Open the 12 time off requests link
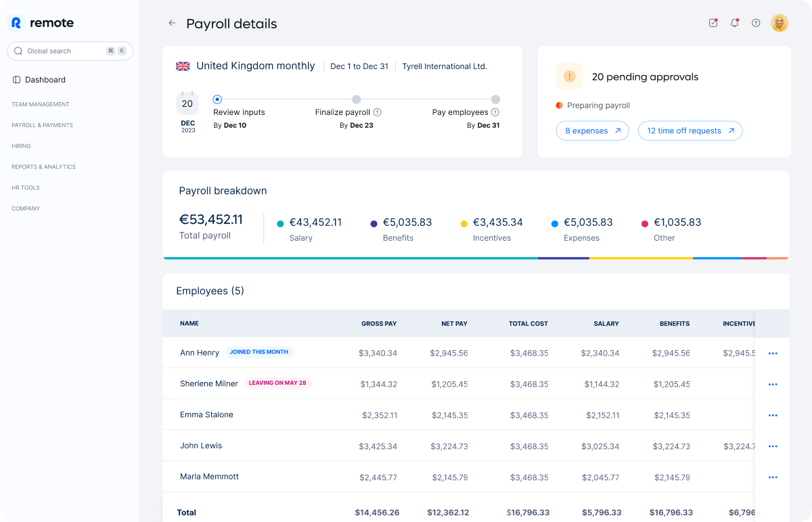 [690, 131]
